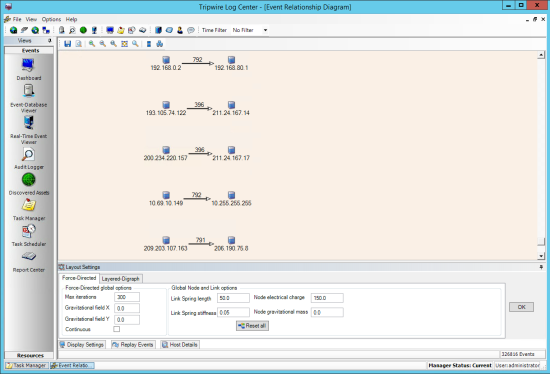Switch to Event Relatio... bottom window tab
Screen dimensions: 550x374
click(72, 365)
